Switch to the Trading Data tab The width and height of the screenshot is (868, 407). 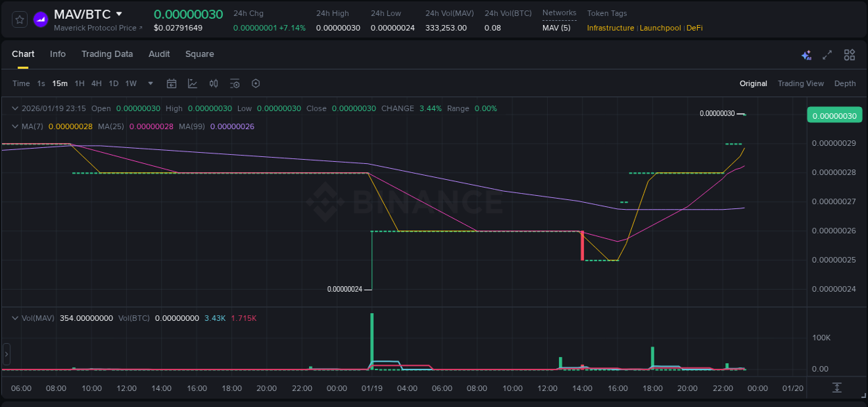(107, 54)
